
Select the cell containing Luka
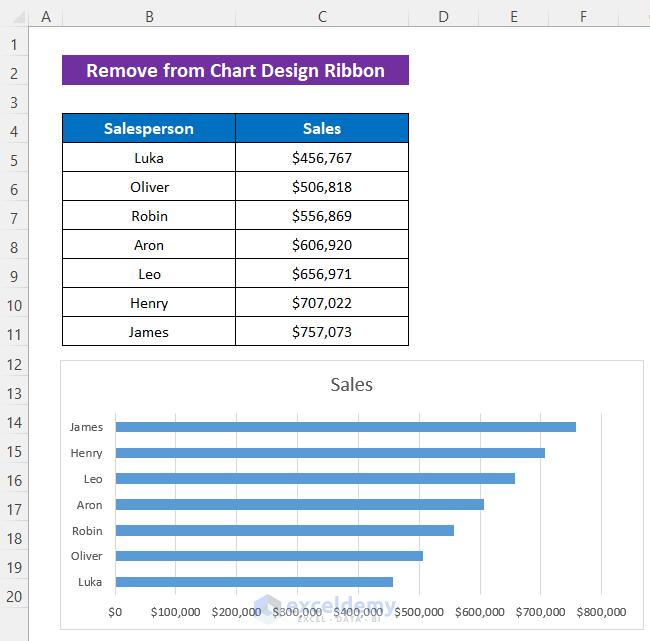(149, 158)
